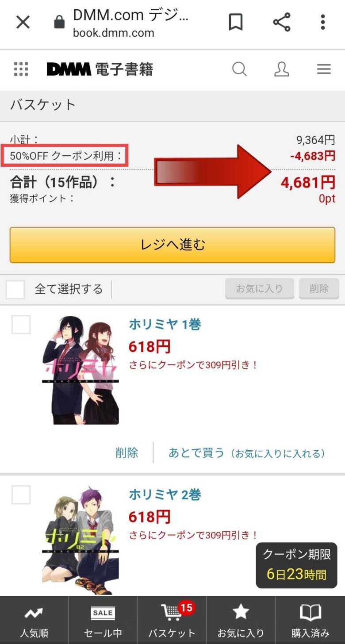Tap あとで買う link for volume 1

[247, 453]
